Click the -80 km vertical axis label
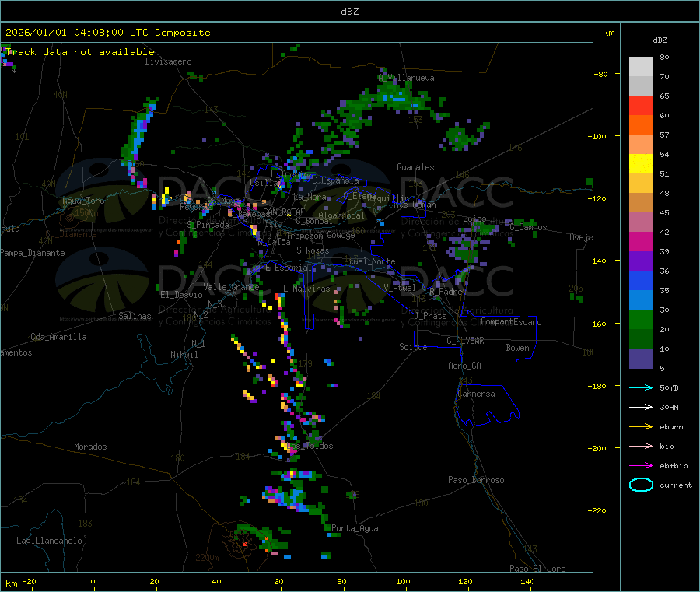 point(600,74)
